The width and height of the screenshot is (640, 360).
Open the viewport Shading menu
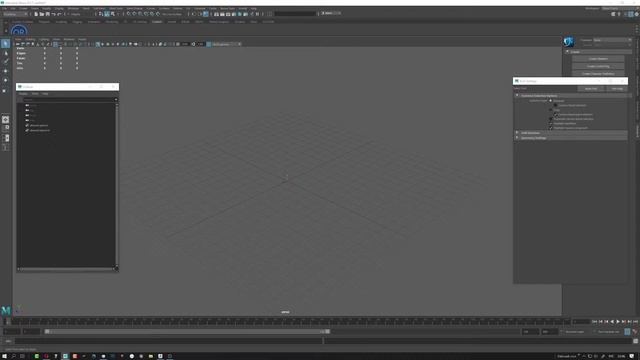point(30,40)
